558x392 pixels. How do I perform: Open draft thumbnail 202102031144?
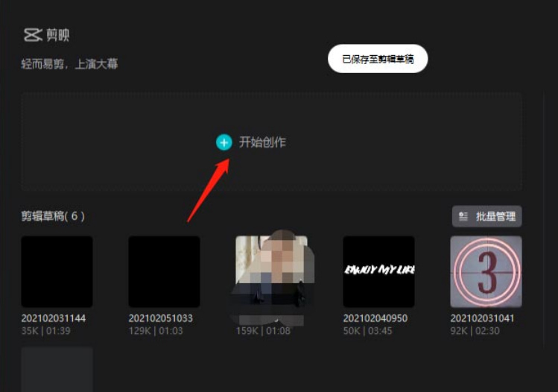point(57,271)
